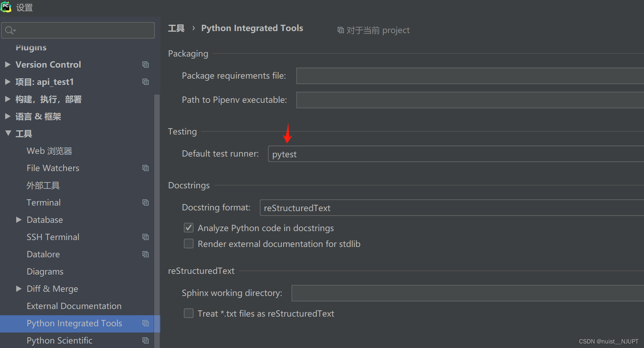Click the Package requirements file field
The image size is (644, 348).
click(470, 76)
